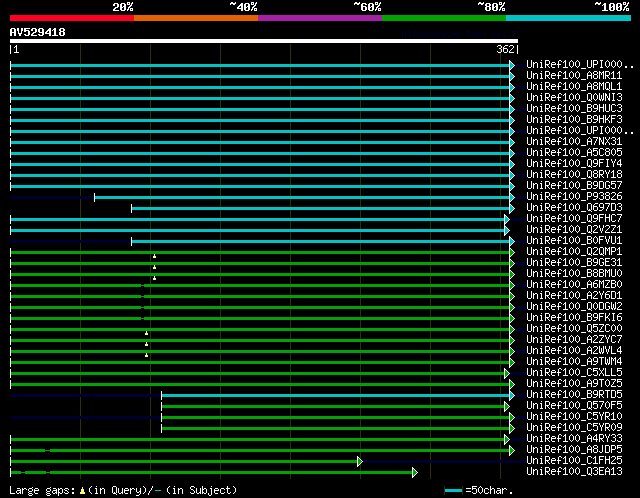This screenshot has width=640, height=498.
Task: Click the arrowhead ending the A4RY33 alignment bar
Action: point(507,440)
